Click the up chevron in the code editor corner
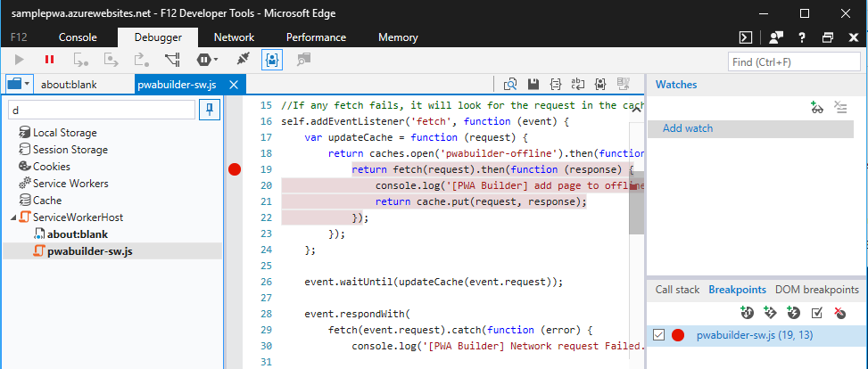The width and height of the screenshot is (868, 369). (636, 110)
